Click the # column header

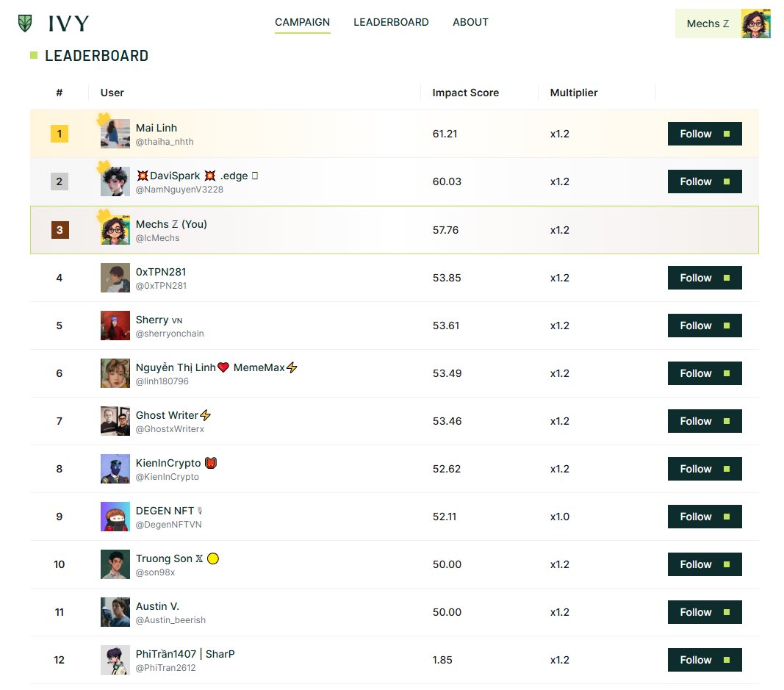[60, 93]
